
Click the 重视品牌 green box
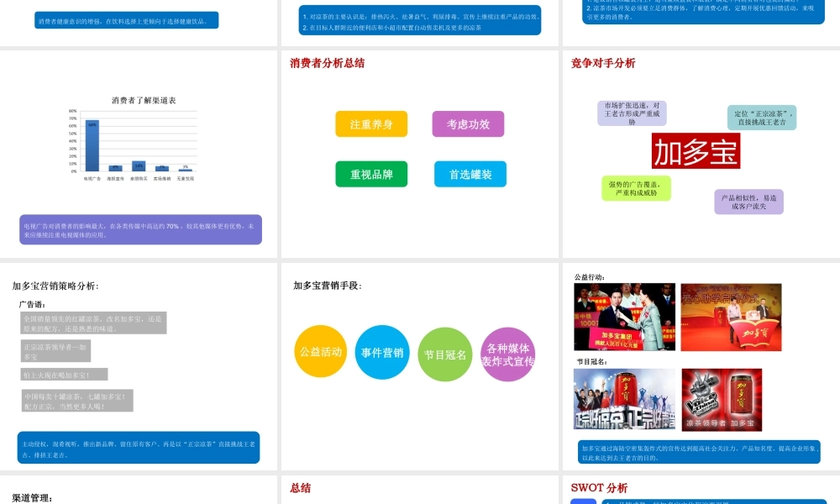point(371,174)
